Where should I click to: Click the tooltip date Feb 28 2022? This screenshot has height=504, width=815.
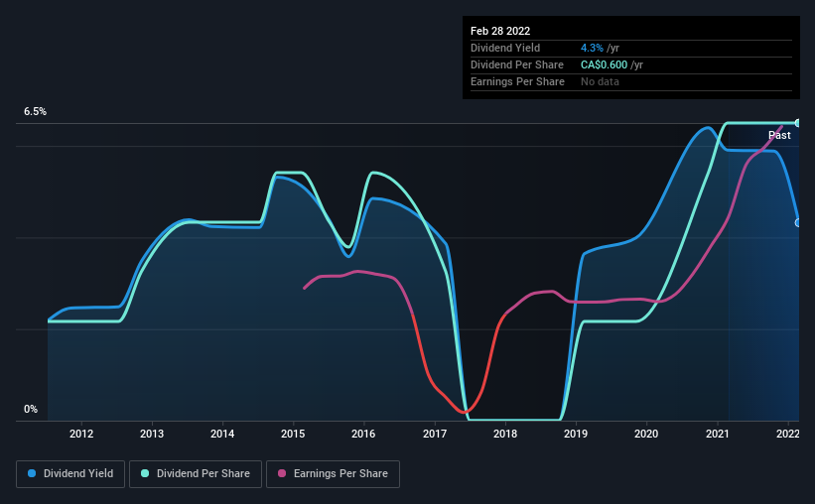click(x=500, y=31)
